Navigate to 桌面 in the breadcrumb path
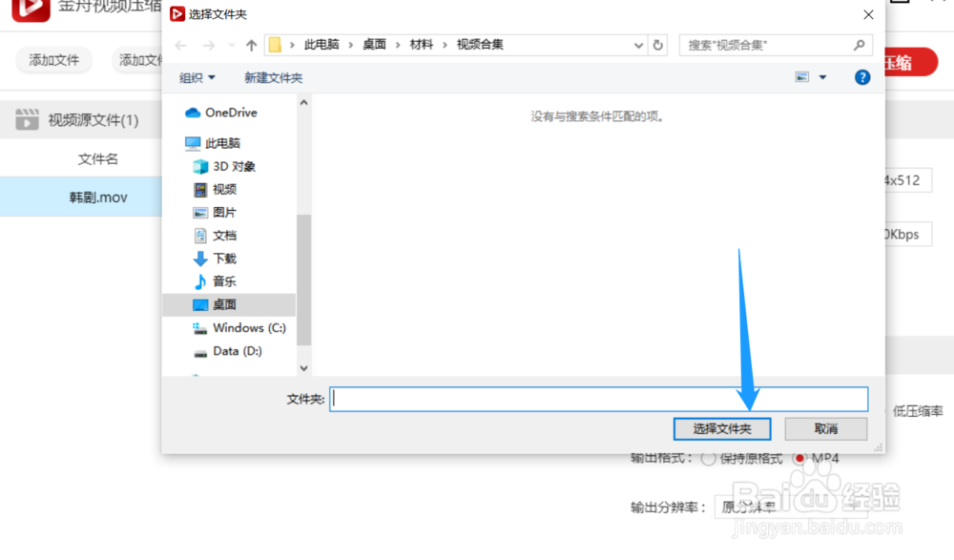The width and height of the screenshot is (954, 560). (375, 44)
